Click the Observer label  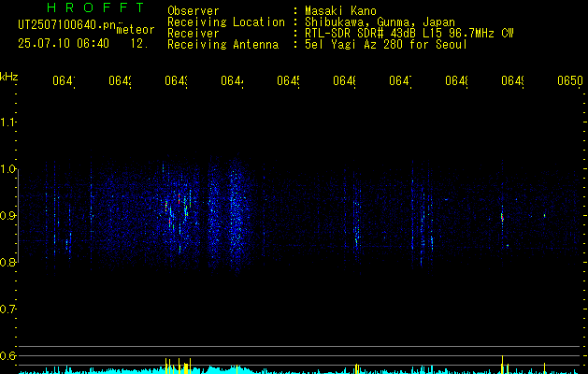(x=194, y=11)
